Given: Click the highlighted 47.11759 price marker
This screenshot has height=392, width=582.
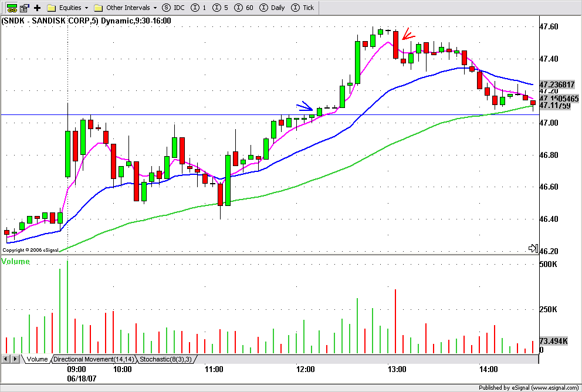Looking at the screenshot, I should coord(555,106).
